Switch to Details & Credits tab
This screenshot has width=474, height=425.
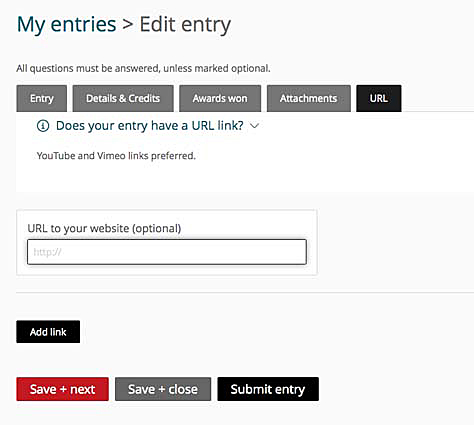123,98
